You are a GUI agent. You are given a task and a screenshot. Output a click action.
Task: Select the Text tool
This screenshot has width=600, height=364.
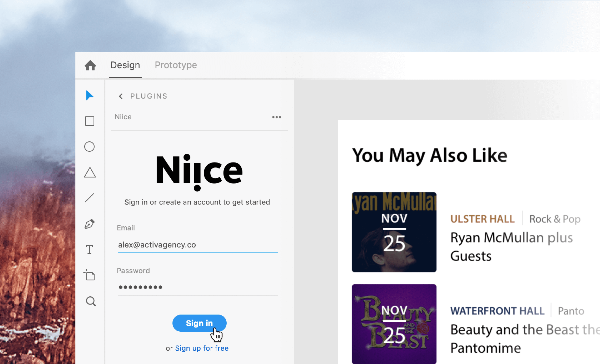(89, 249)
